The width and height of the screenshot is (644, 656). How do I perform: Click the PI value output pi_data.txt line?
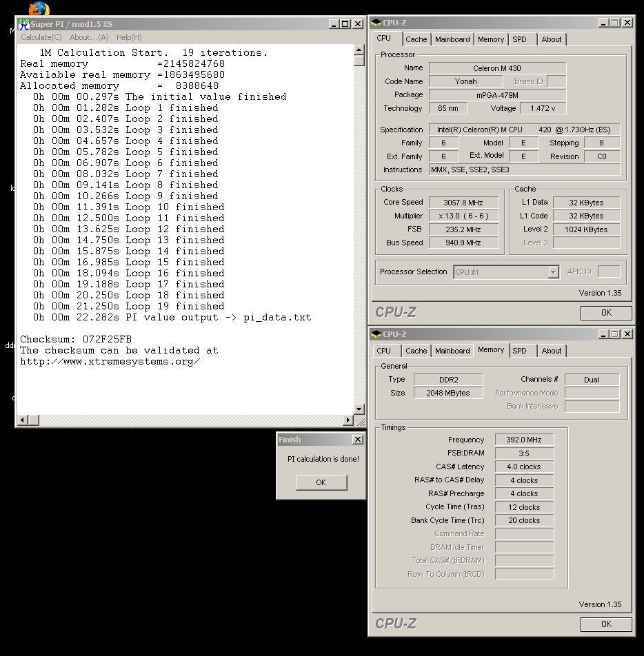click(x=172, y=317)
